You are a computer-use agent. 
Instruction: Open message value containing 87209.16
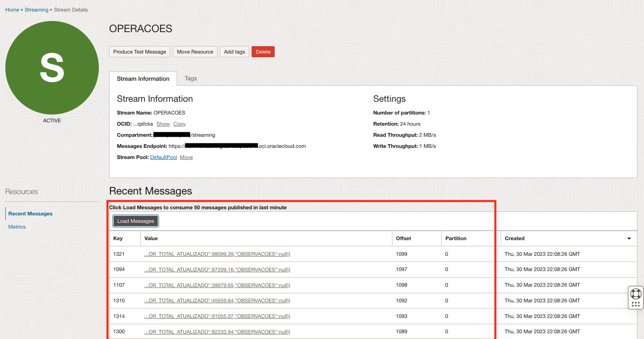(217, 269)
